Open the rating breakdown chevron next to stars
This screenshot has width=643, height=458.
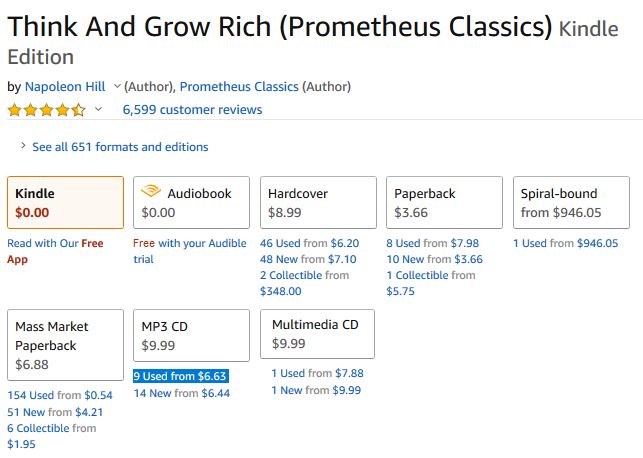click(x=98, y=109)
